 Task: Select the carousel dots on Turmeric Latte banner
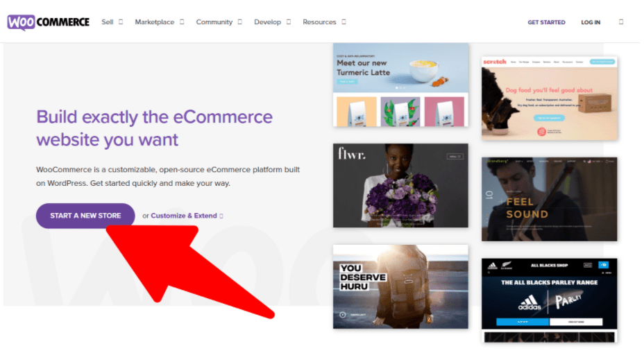[400, 88]
